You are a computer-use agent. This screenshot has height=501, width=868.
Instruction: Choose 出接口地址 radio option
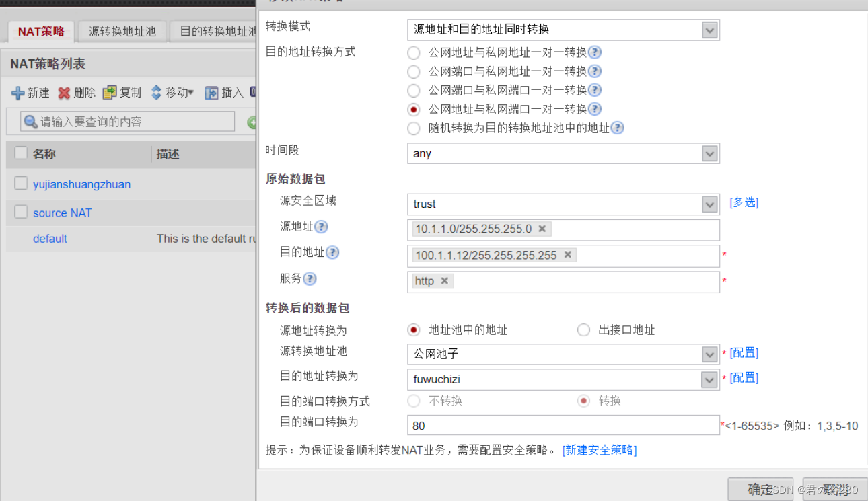[583, 330]
